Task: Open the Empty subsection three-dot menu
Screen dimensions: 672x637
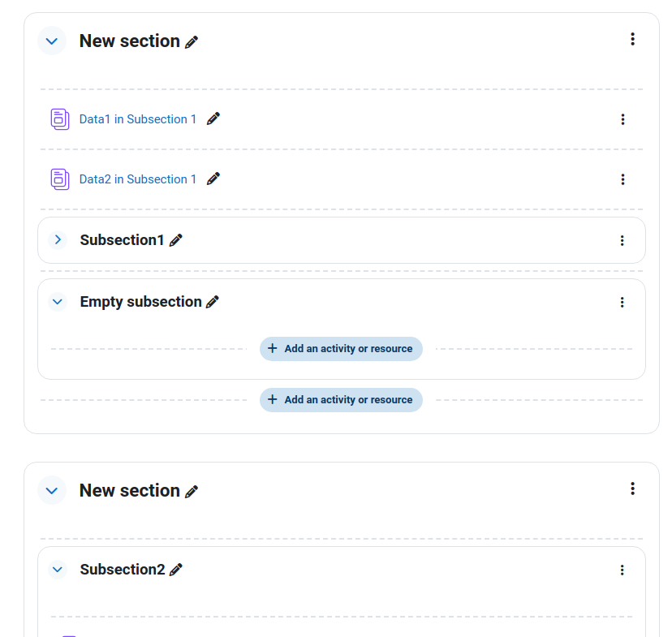Action: coord(622,303)
